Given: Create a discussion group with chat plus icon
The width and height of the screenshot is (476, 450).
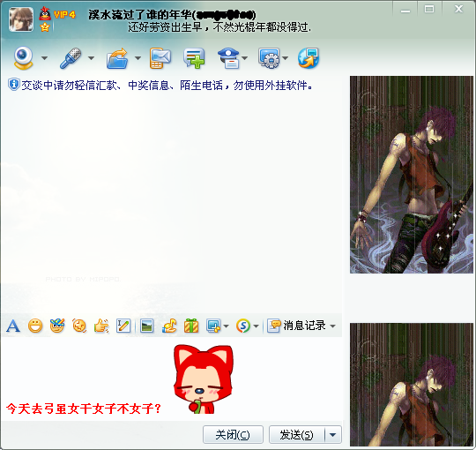Looking at the screenshot, I should (194, 57).
